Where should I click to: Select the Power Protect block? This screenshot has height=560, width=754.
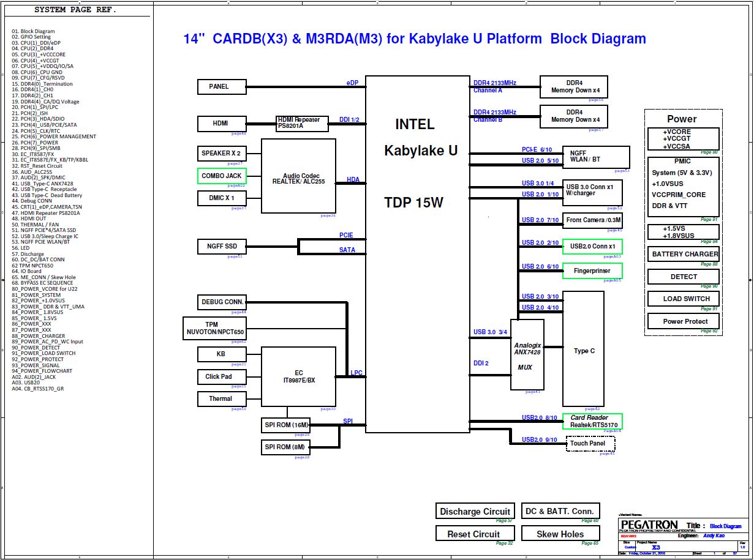(684, 321)
